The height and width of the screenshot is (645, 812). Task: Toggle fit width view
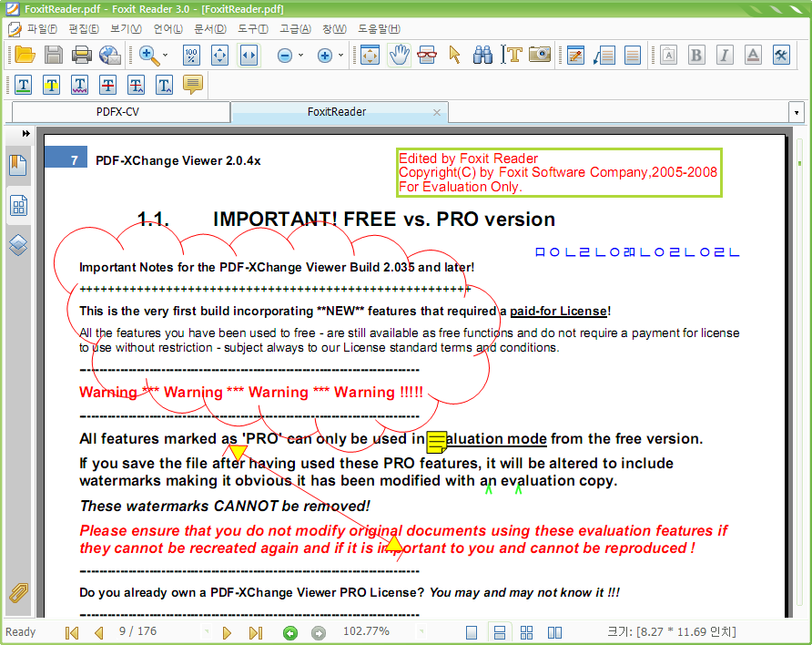[249, 55]
